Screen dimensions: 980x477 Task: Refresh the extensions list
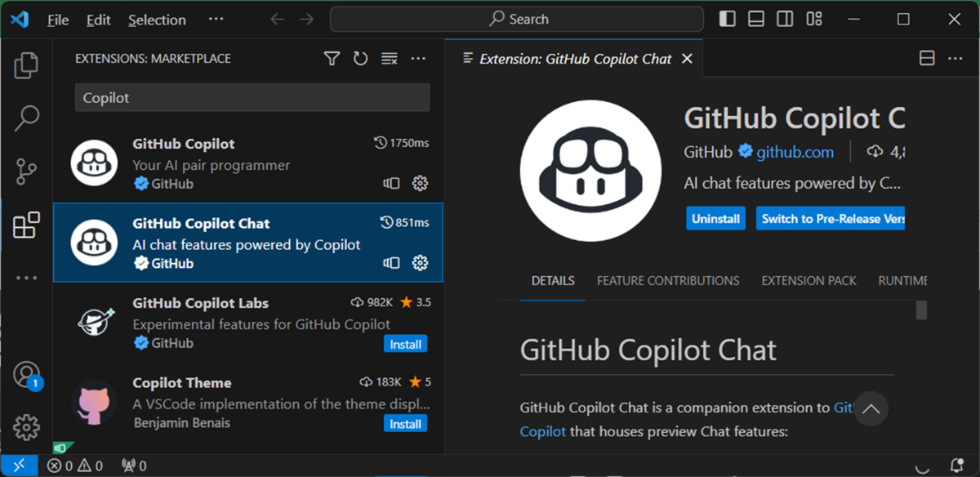pyautogui.click(x=360, y=58)
